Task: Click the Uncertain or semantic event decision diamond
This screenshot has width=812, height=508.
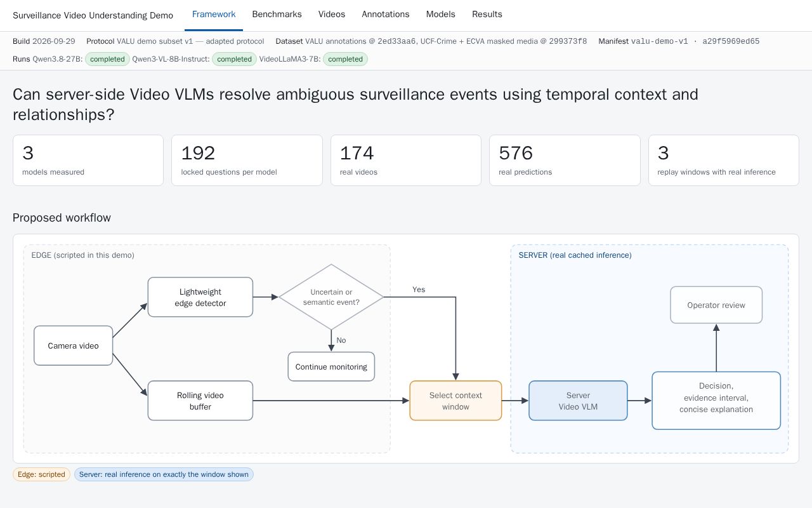Action: [331, 297]
